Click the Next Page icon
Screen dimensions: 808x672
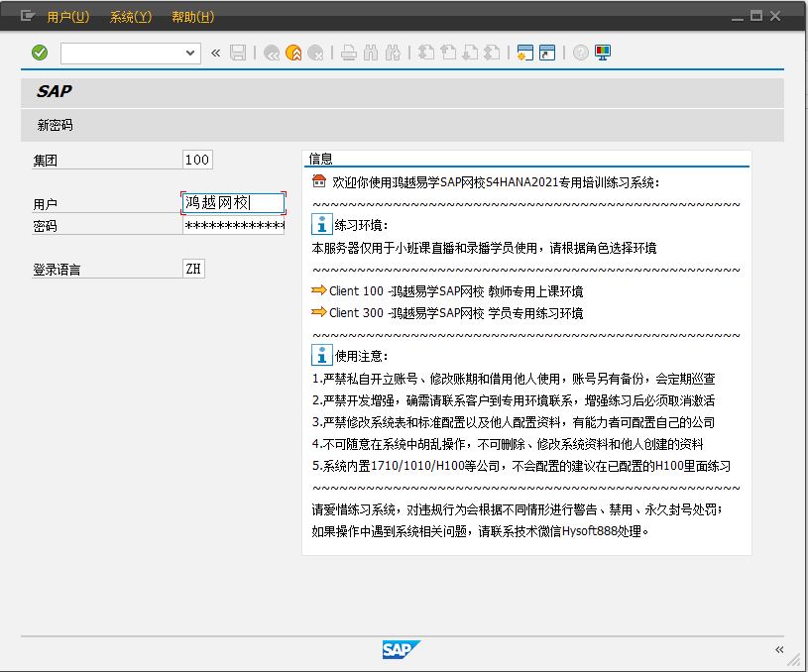470,53
